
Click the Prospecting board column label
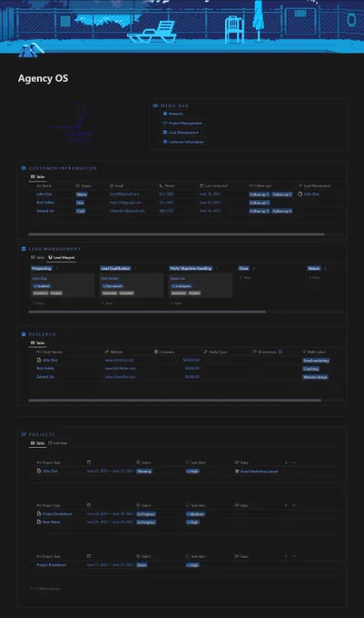point(42,268)
